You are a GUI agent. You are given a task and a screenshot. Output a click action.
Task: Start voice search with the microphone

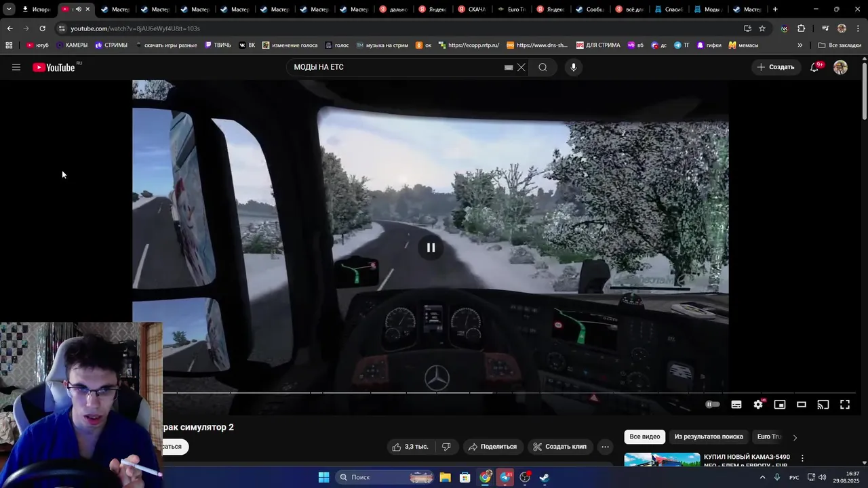click(x=574, y=67)
